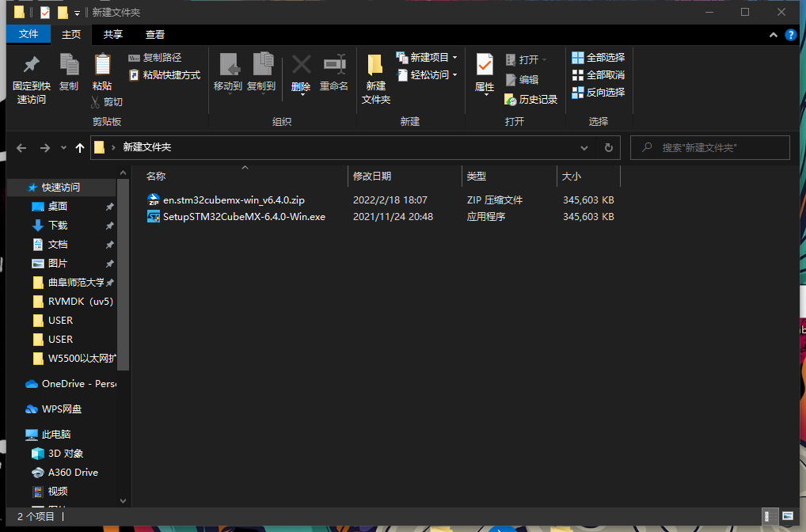Switch to details view in status bar
This screenshot has width=806, height=532.
pyautogui.click(x=770, y=516)
